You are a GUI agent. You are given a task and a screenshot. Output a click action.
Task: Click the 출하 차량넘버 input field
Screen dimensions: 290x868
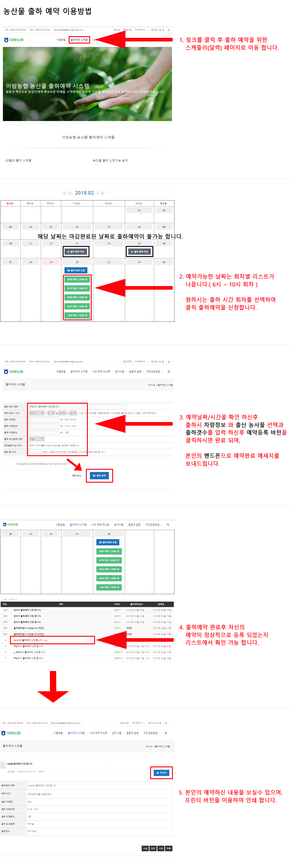pyautogui.click(x=44, y=426)
